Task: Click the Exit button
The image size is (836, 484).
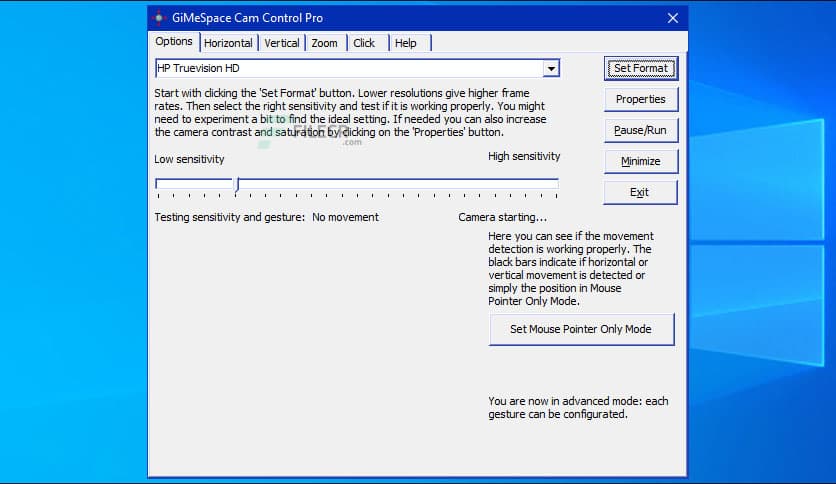Action: pos(641,192)
